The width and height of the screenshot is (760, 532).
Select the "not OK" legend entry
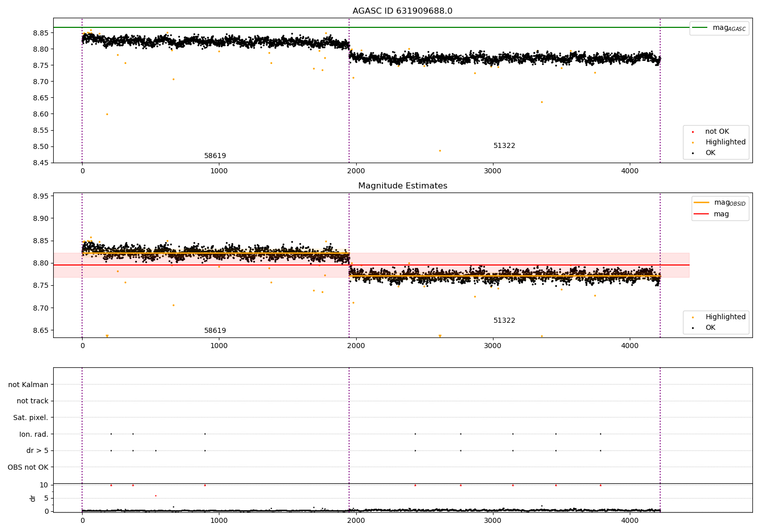click(x=717, y=132)
